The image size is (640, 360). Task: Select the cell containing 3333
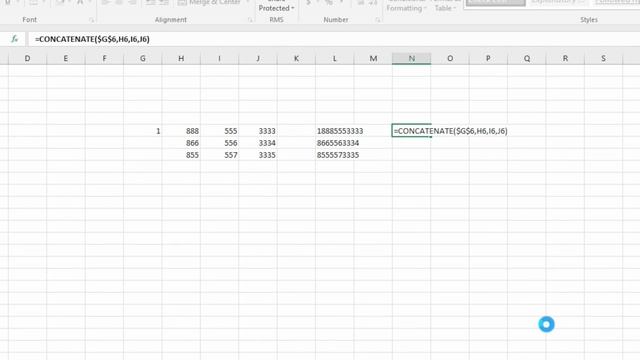point(258,131)
